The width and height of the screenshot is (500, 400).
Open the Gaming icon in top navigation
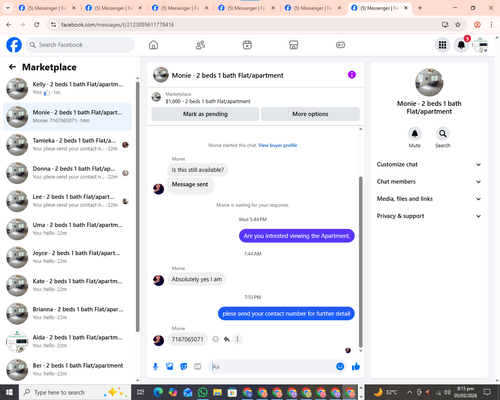[340, 45]
